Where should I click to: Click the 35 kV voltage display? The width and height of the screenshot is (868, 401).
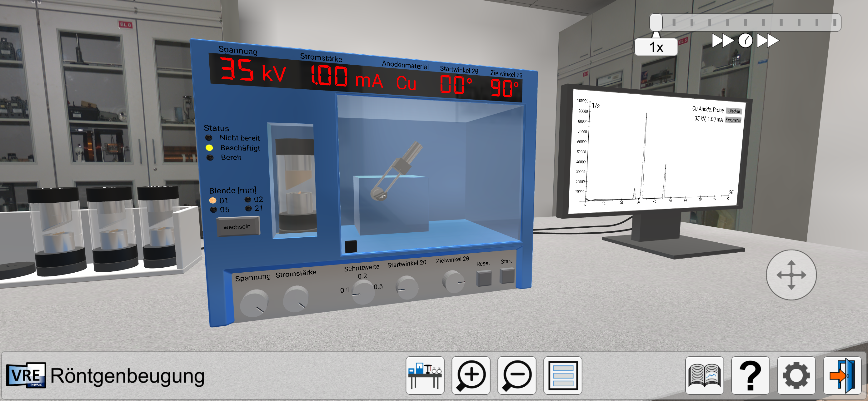tap(253, 70)
